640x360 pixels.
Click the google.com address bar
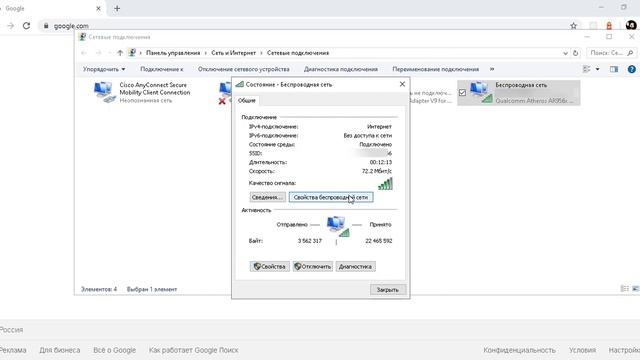[306, 26]
